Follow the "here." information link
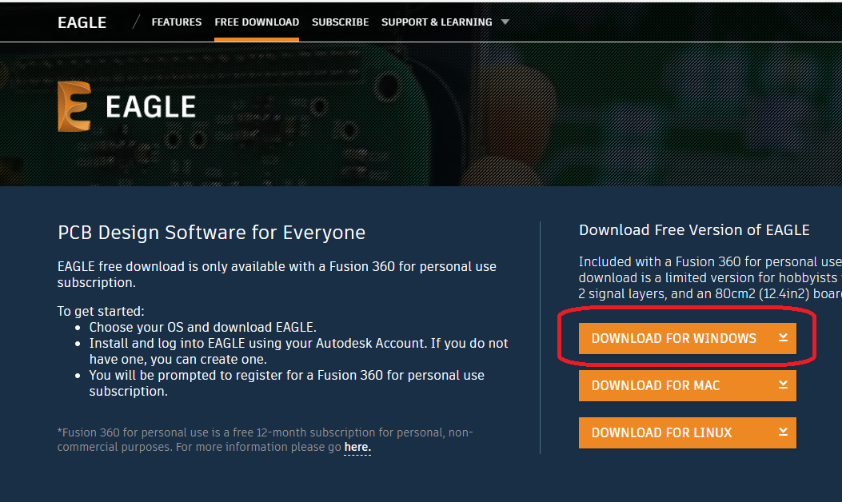 coord(357,447)
